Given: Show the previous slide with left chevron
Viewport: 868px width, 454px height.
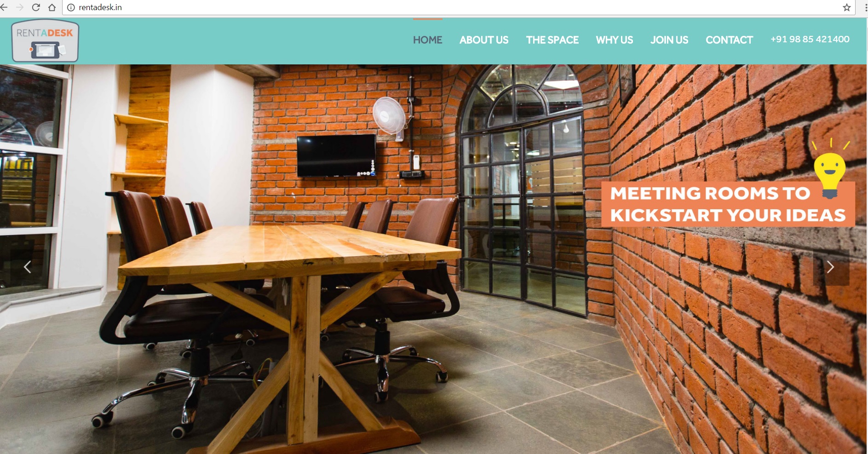Looking at the screenshot, I should point(28,267).
